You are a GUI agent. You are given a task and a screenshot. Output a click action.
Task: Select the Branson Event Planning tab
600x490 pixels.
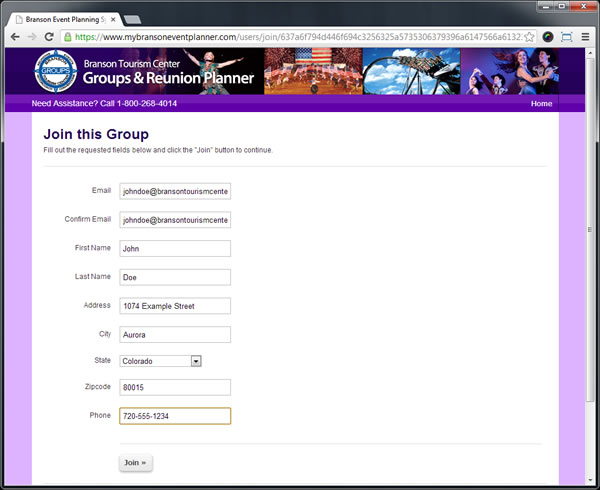pyautogui.click(x=65, y=20)
